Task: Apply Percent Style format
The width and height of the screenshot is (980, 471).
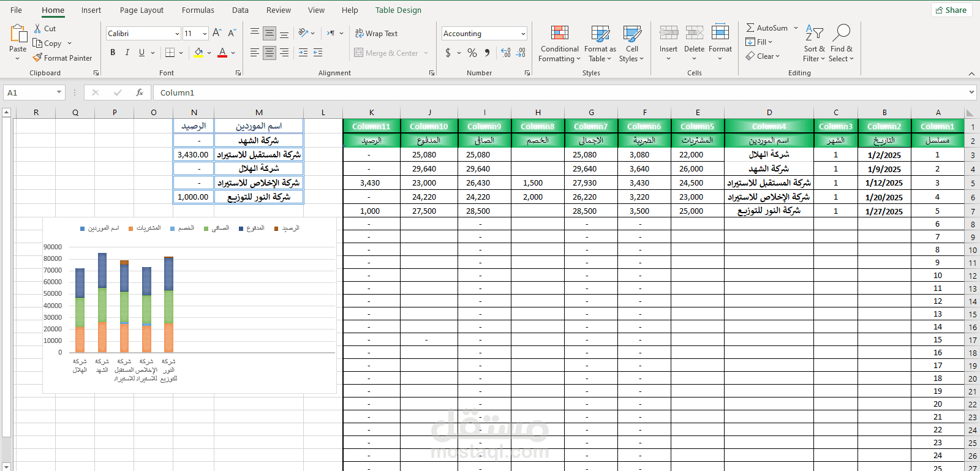Action: (472, 53)
